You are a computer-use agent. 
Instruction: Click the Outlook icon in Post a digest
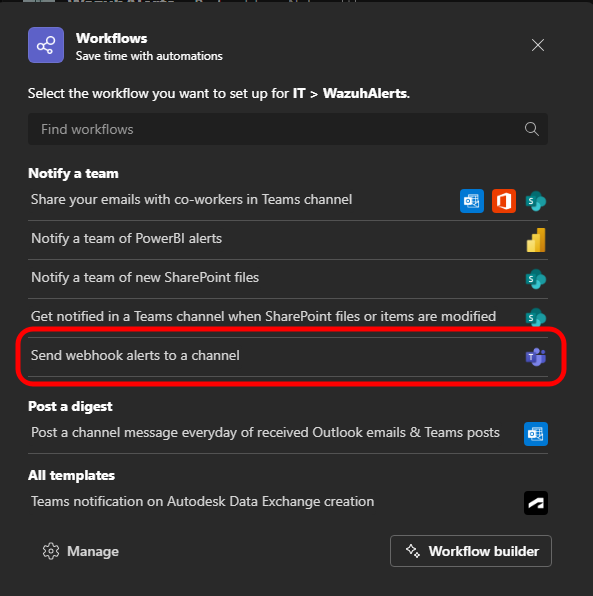pos(536,434)
